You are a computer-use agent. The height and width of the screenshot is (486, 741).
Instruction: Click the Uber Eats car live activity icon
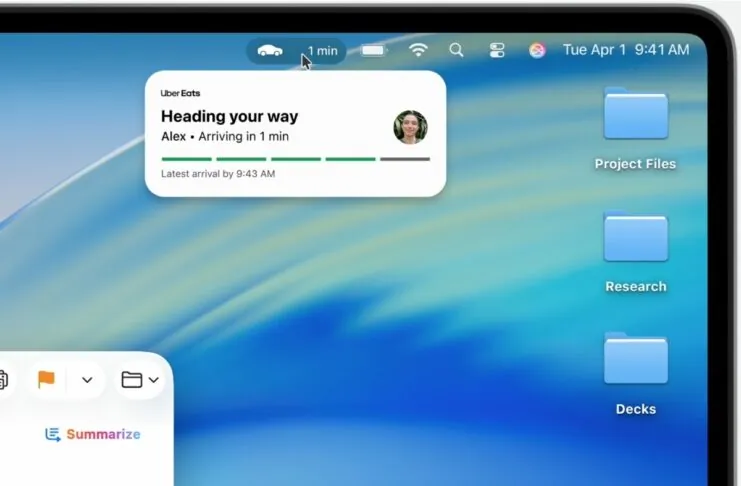click(x=270, y=50)
